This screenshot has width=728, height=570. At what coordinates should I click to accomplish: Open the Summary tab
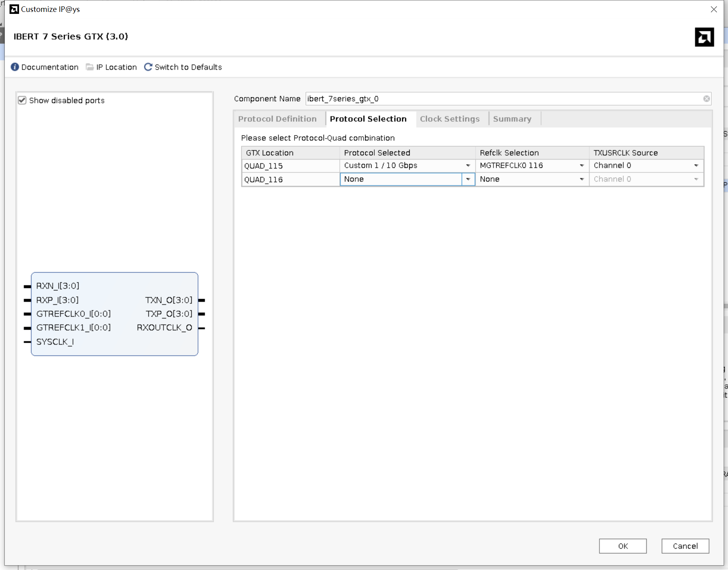(x=512, y=119)
